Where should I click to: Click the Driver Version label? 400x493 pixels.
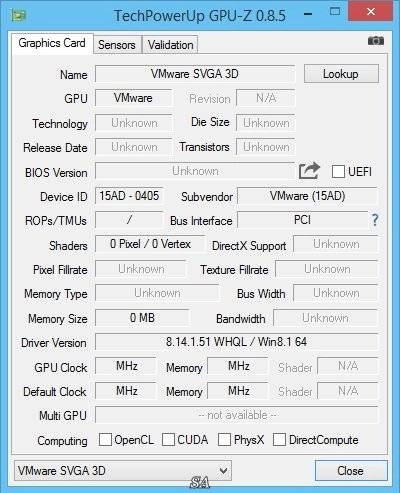coord(53,343)
